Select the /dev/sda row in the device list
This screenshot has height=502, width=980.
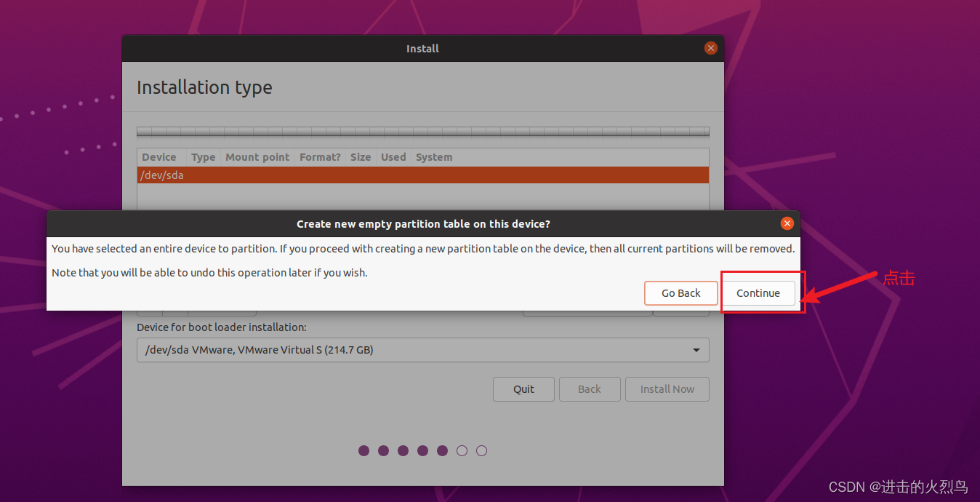pyautogui.click(x=291, y=175)
